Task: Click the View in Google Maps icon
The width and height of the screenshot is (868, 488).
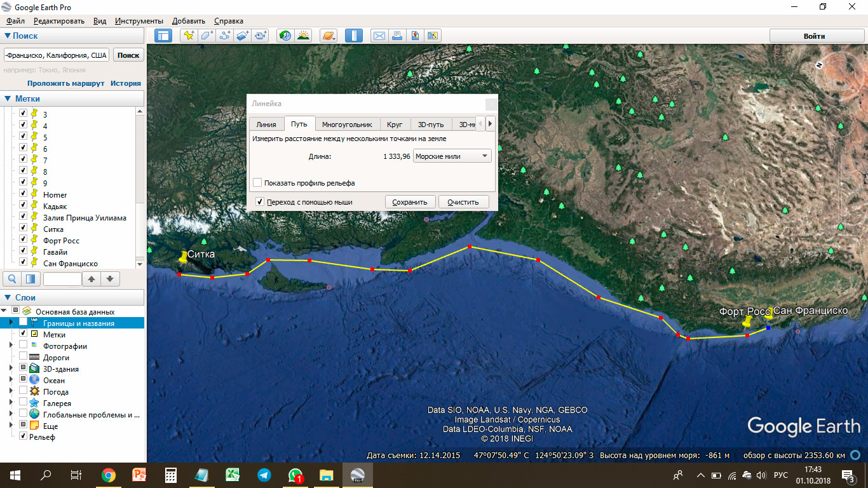Action: click(x=433, y=36)
